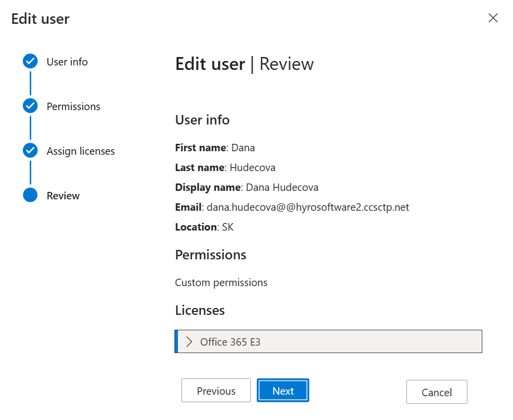Image resolution: width=513 pixels, height=420 pixels.
Task: Click the Permissions progress indicator circle
Action: coord(30,106)
